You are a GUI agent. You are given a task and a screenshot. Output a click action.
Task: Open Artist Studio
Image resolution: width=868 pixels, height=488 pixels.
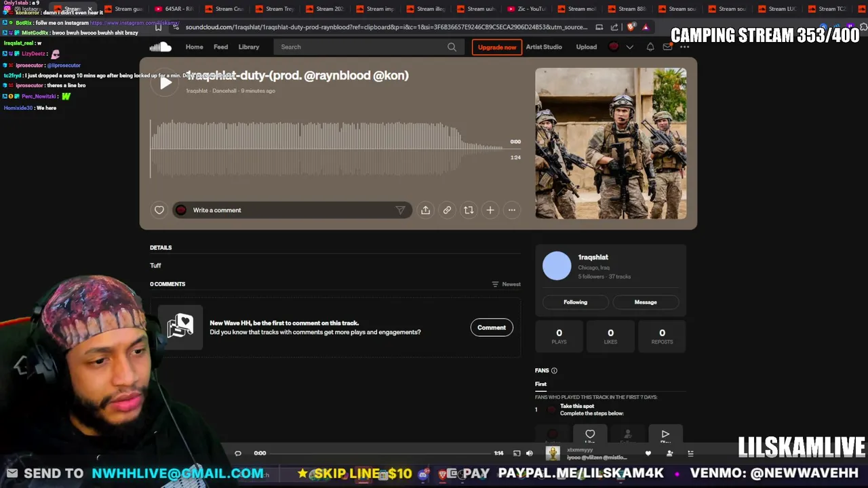[x=544, y=47]
